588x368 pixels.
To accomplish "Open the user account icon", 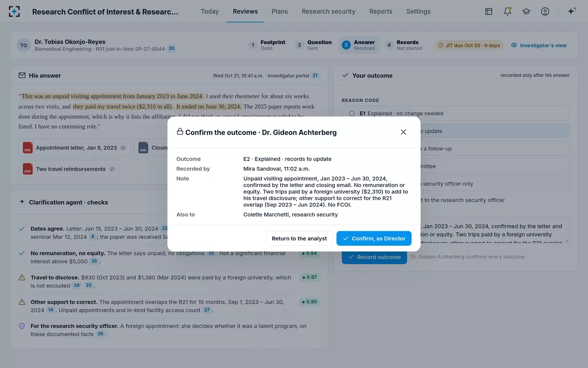I will tap(545, 11).
